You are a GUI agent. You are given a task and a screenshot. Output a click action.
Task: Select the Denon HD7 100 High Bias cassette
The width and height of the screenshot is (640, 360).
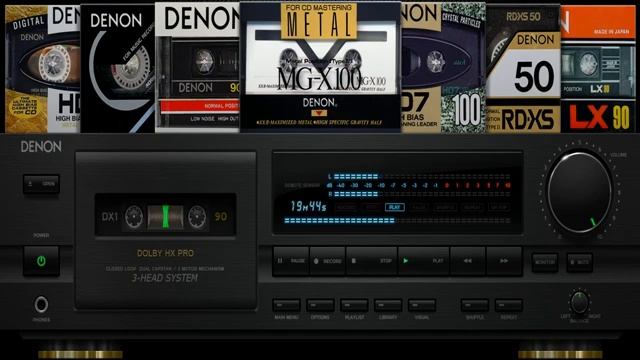443,68
